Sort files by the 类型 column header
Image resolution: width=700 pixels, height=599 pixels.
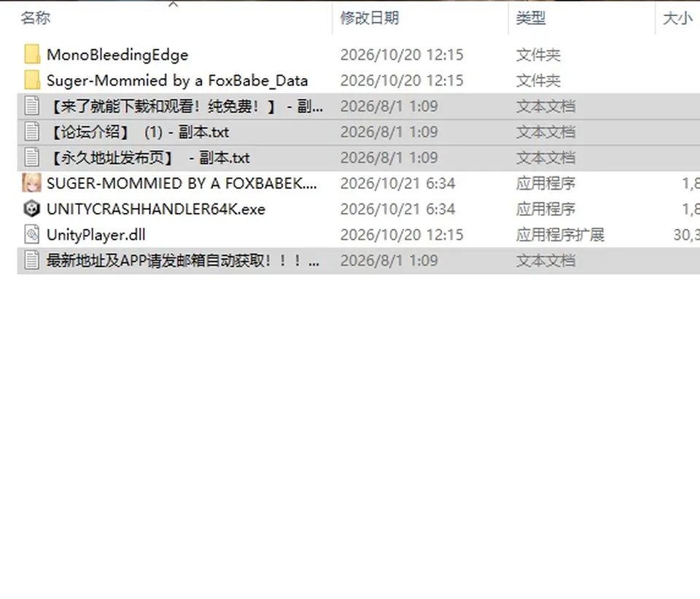coord(531,18)
